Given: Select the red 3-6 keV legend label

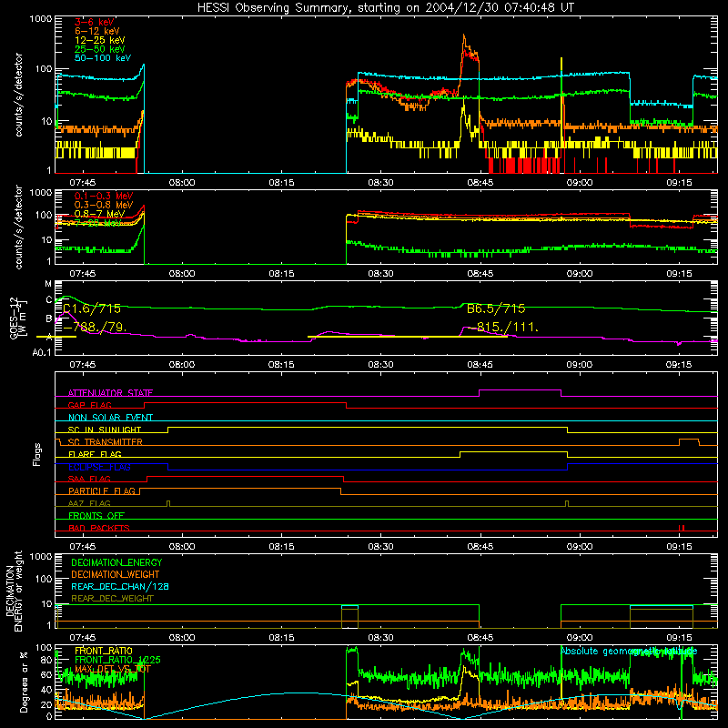Looking at the screenshot, I should pos(94,22).
